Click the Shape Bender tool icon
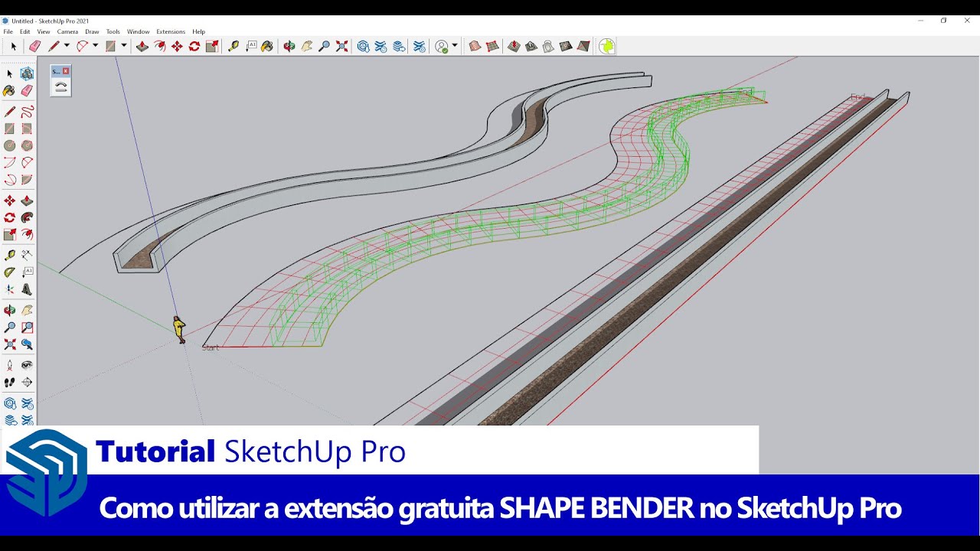The width and height of the screenshot is (980, 551). coord(61,87)
